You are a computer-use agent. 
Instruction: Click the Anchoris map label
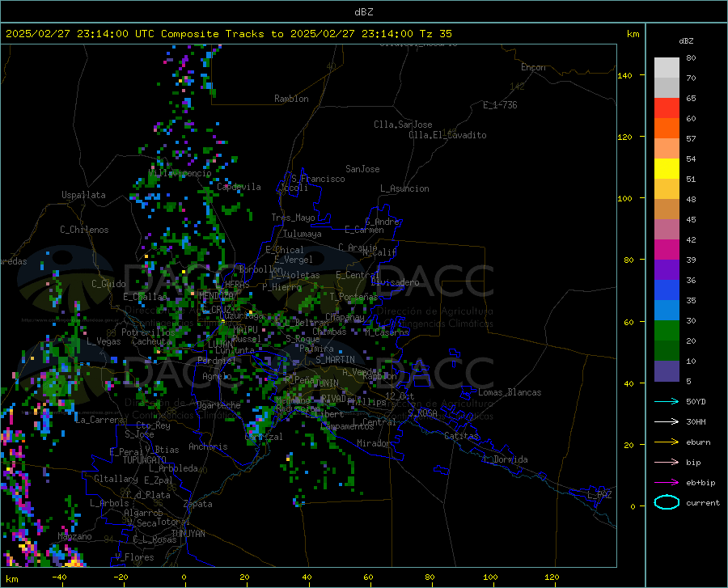click(208, 446)
